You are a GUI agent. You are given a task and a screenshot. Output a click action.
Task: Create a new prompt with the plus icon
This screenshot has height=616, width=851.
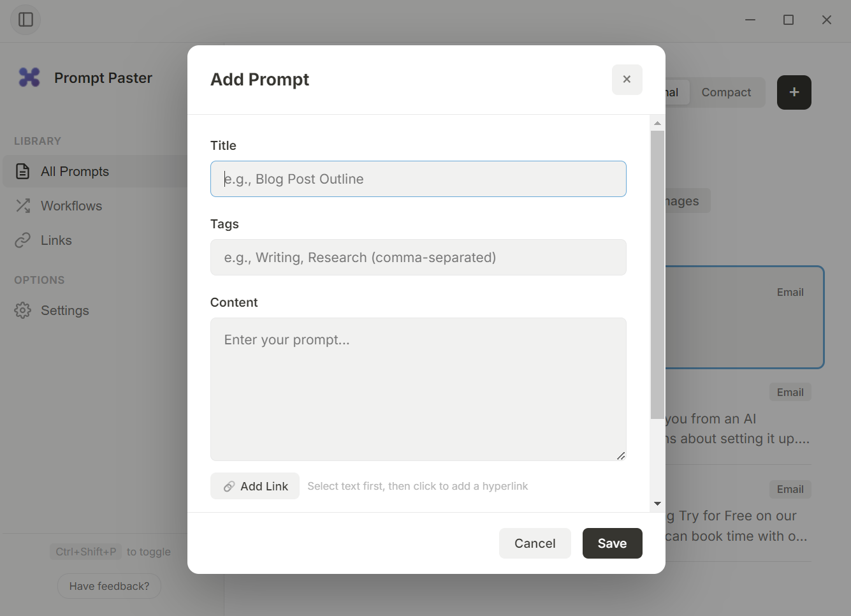click(794, 92)
